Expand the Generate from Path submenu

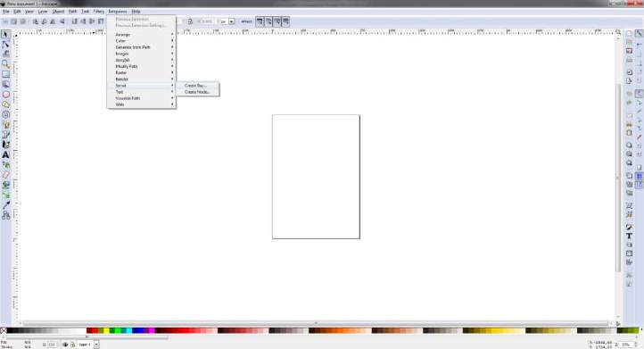coord(142,47)
